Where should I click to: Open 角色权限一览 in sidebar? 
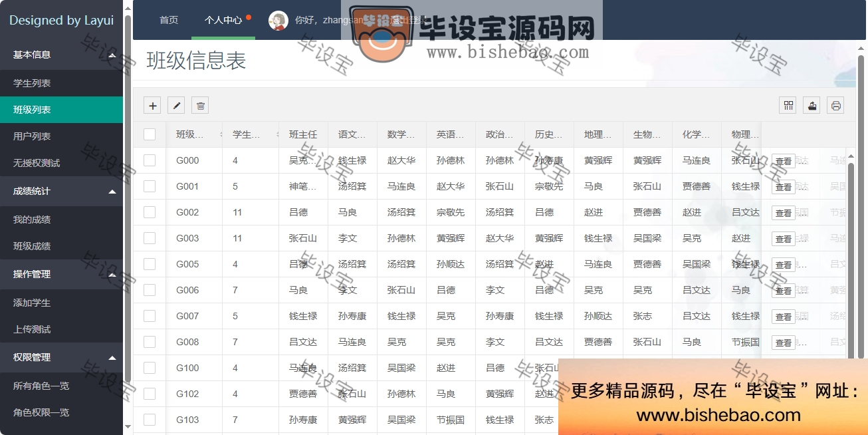(61, 412)
